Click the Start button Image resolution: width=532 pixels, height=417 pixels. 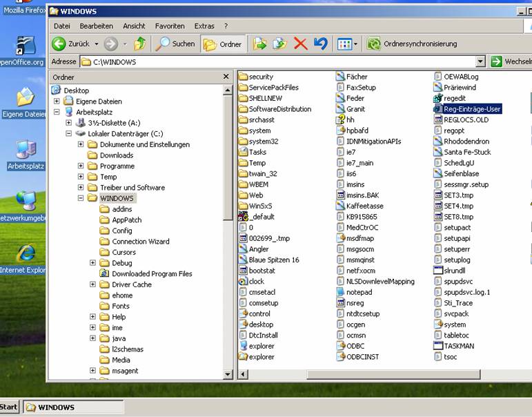(9, 407)
